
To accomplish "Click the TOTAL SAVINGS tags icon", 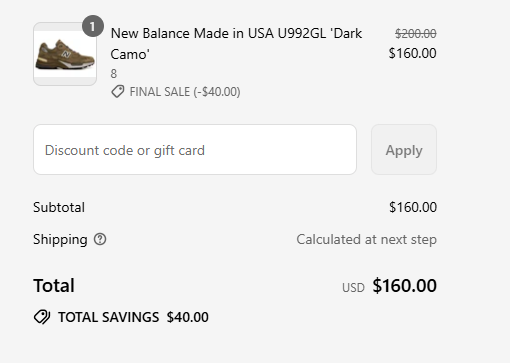I will pyautogui.click(x=42, y=317).
